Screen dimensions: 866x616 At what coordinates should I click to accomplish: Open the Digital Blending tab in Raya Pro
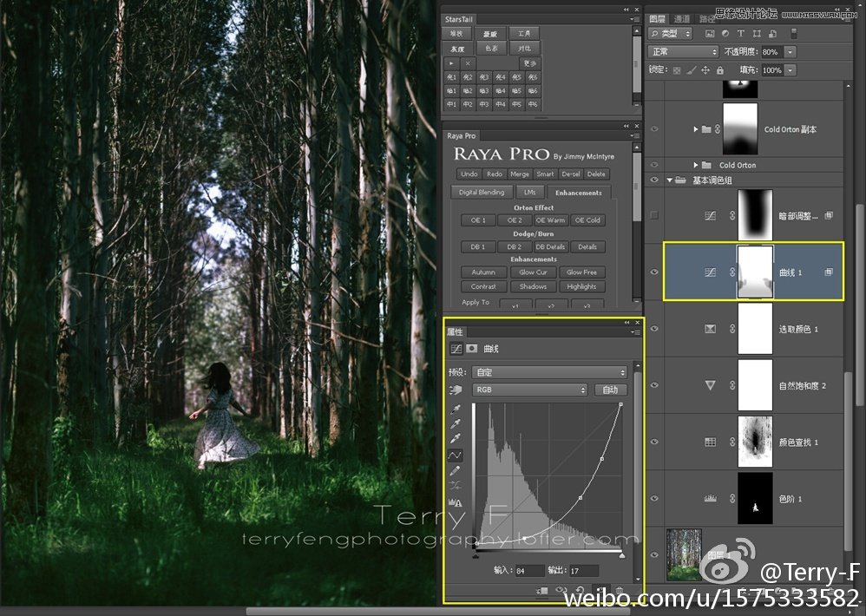(482, 192)
